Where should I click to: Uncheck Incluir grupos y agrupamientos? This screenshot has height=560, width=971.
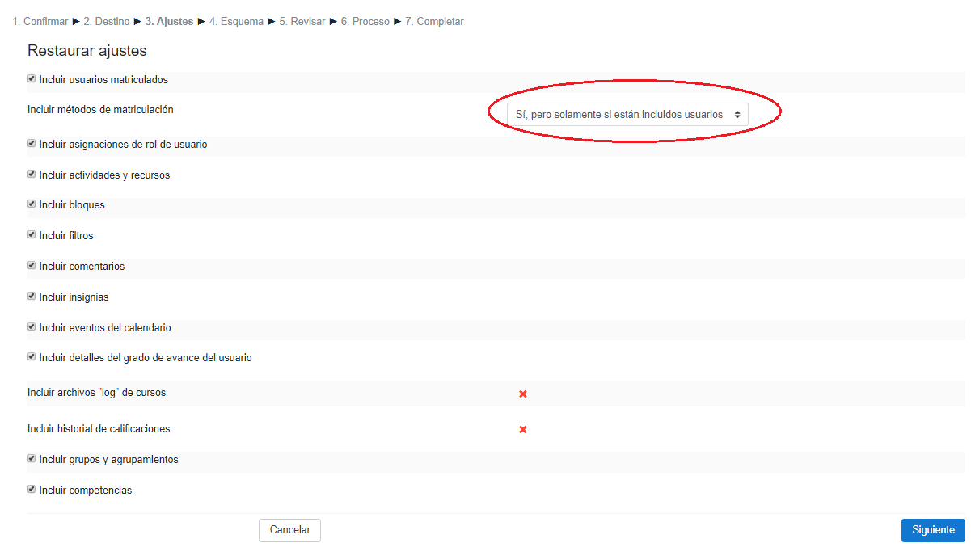point(32,459)
